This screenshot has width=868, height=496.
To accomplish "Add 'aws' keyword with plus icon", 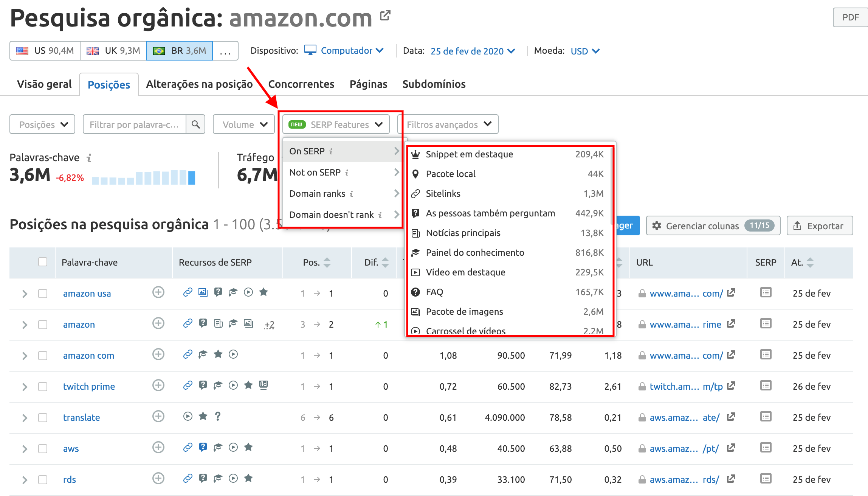I will (x=158, y=448).
